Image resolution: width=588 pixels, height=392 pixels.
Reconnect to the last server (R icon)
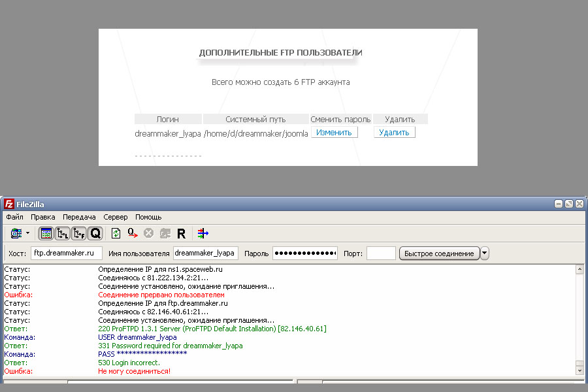[182, 233]
